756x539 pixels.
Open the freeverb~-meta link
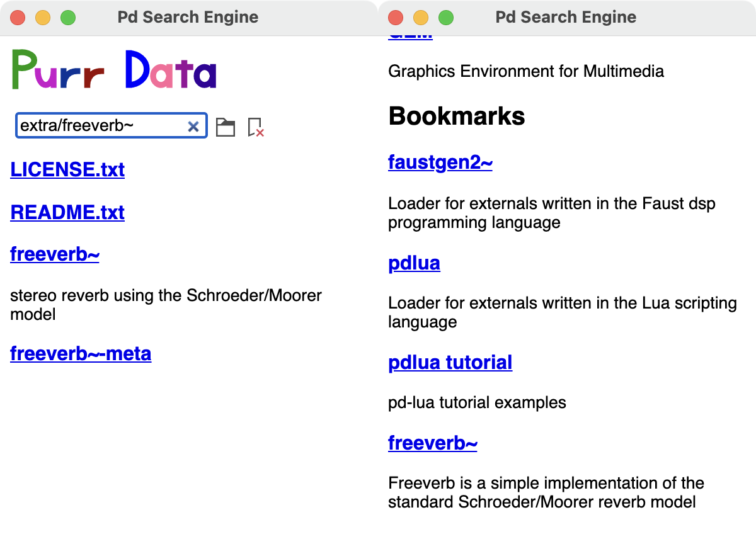[81, 353]
